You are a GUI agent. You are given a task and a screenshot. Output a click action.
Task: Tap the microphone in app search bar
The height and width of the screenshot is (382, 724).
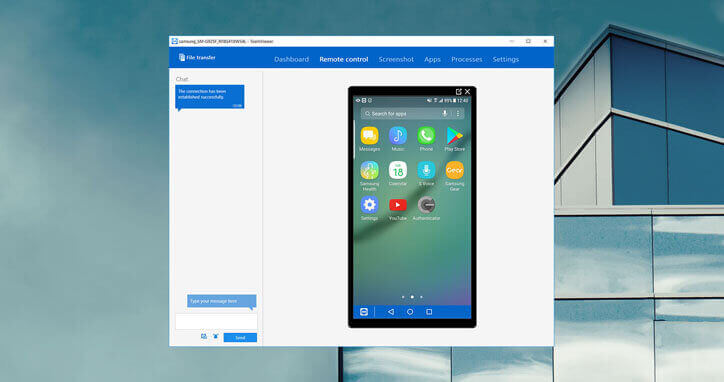click(445, 113)
